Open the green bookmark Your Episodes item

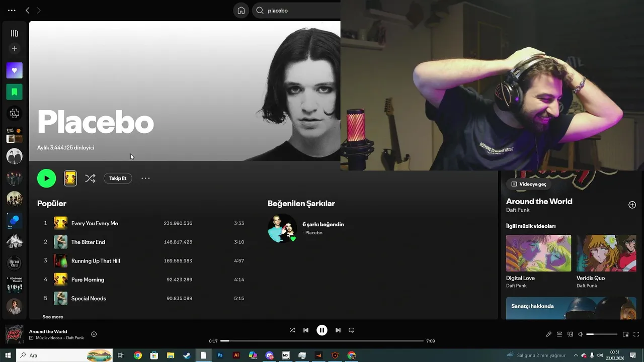coord(14,92)
